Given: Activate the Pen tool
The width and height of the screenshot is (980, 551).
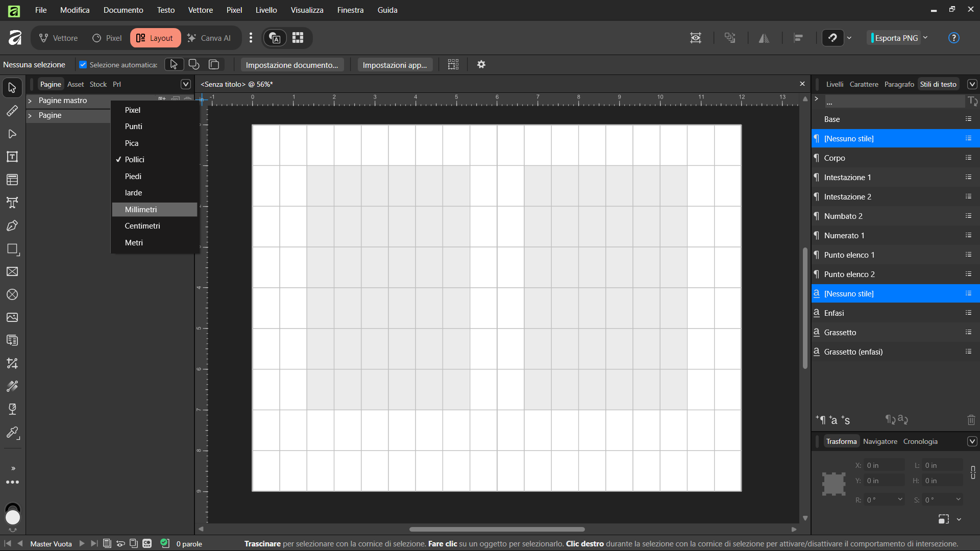Looking at the screenshot, I should coord(12,226).
